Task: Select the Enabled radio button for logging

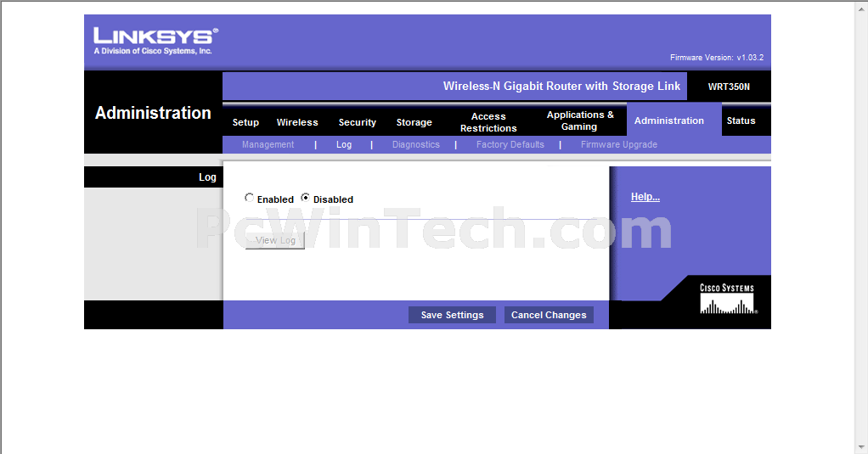Action: pyautogui.click(x=249, y=198)
